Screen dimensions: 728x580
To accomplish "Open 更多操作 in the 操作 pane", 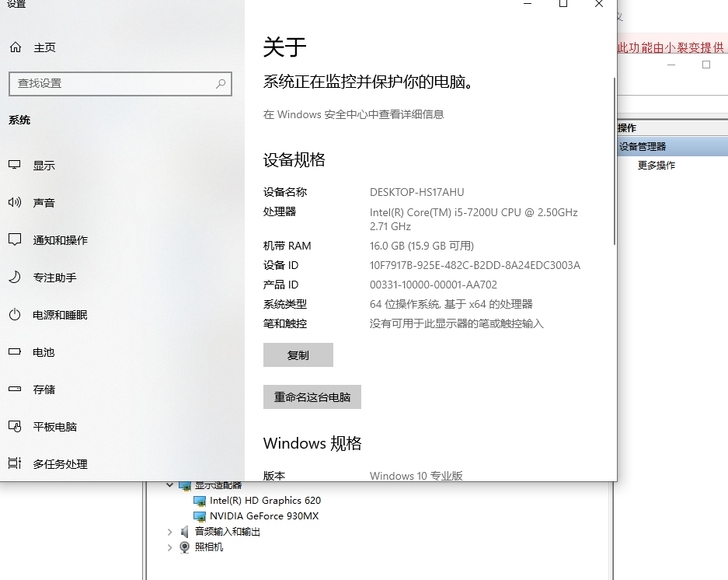I will (656, 165).
